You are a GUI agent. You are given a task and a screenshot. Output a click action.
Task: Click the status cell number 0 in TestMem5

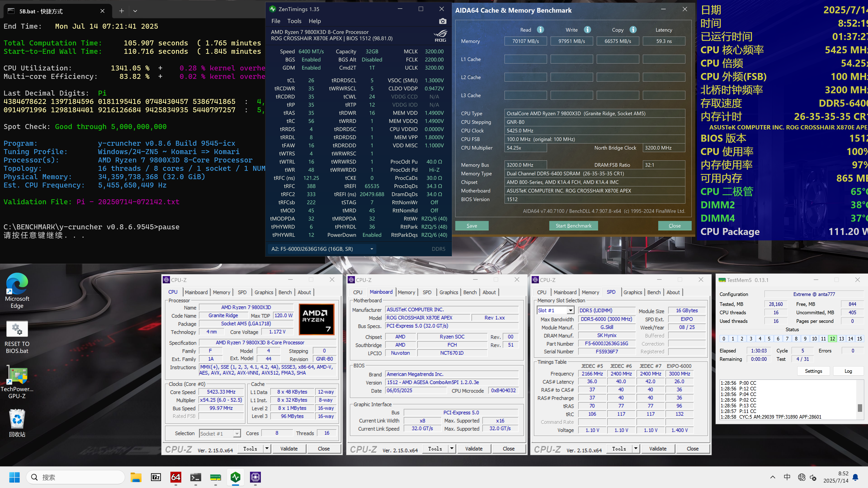[x=724, y=338]
